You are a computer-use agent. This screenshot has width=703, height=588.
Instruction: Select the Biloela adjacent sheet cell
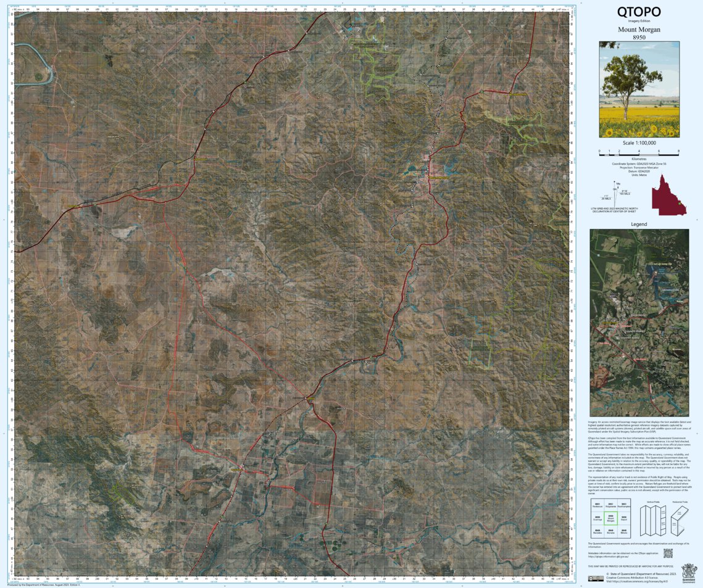623,531
